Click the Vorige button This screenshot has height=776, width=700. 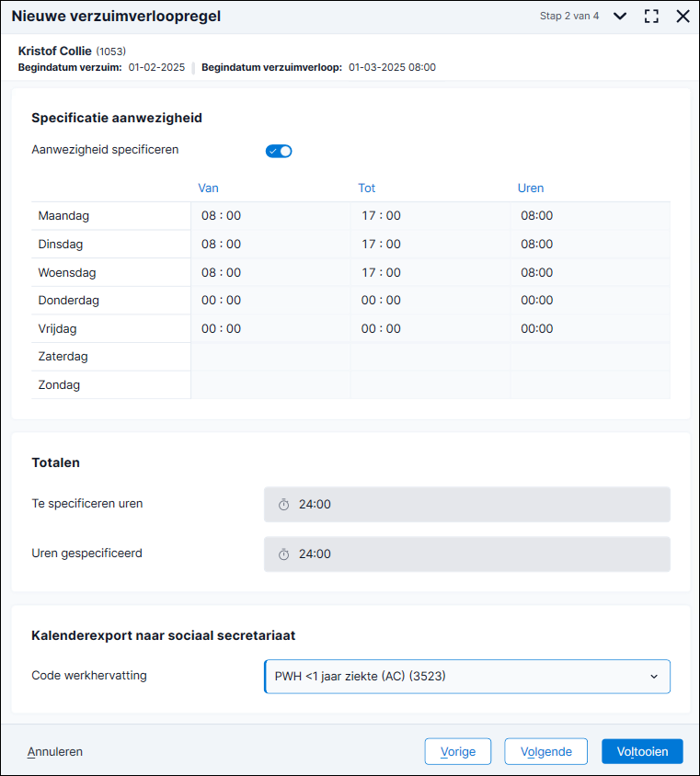point(458,751)
